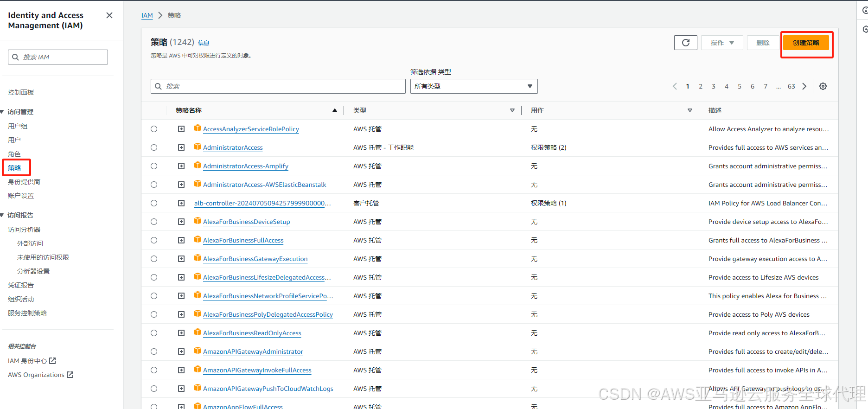Screen dimensions: 868x409
Task: Select radio button for AccessAnalyzerServiceRolePolicy
Action: click(x=154, y=129)
